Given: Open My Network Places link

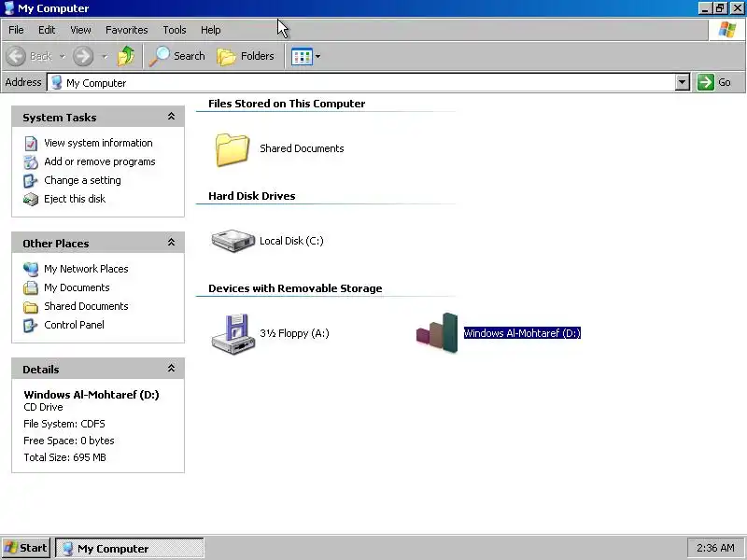Looking at the screenshot, I should point(86,269).
